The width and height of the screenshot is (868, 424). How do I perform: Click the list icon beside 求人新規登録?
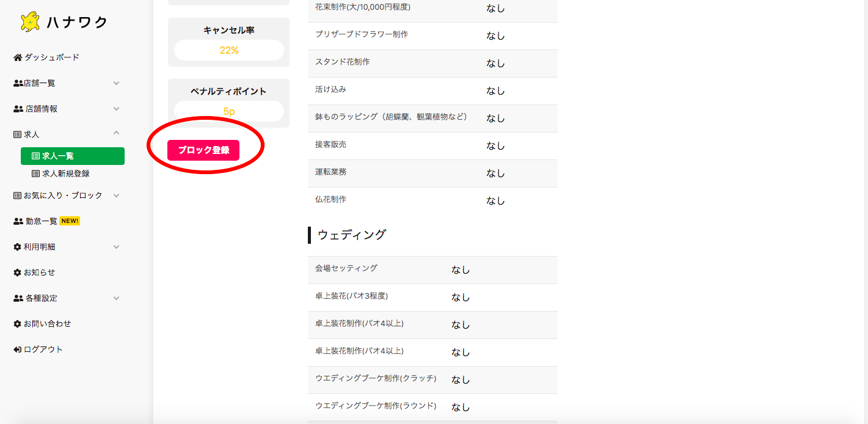(x=35, y=174)
